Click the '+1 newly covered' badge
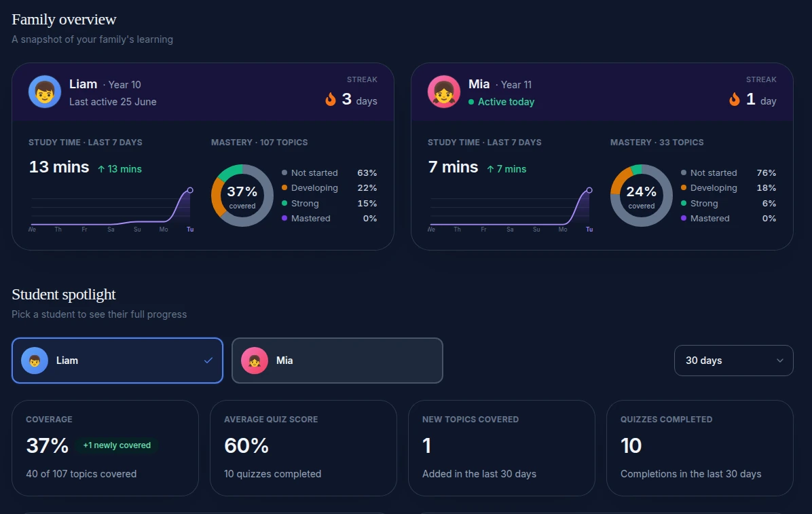This screenshot has height=514, width=812. [x=117, y=445]
